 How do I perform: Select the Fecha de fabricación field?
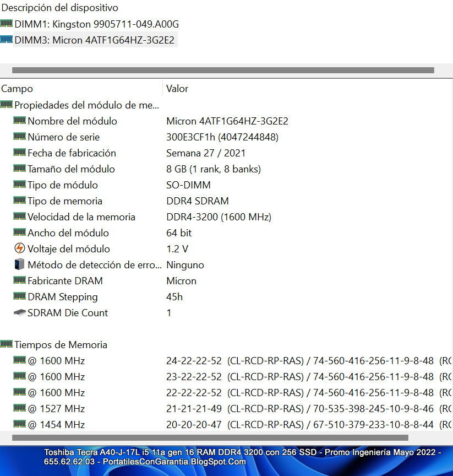pos(72,153)
